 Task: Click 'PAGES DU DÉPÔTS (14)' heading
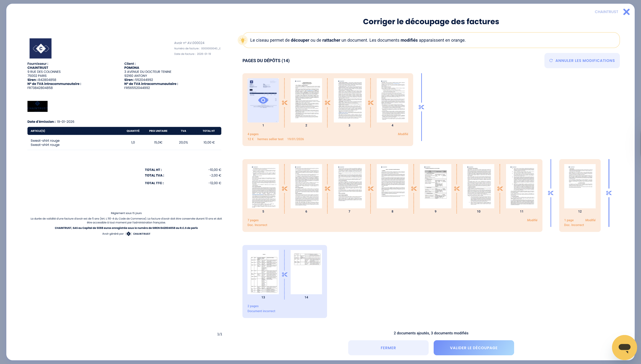[x=266, y=61]
